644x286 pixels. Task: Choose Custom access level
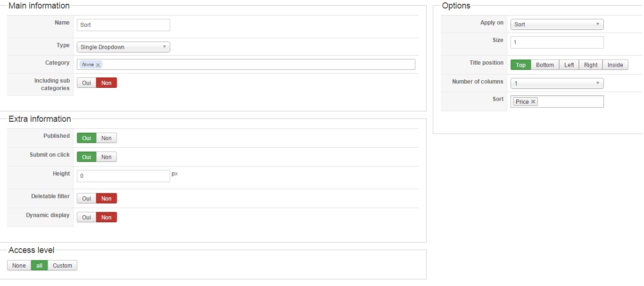click(62, 266)
